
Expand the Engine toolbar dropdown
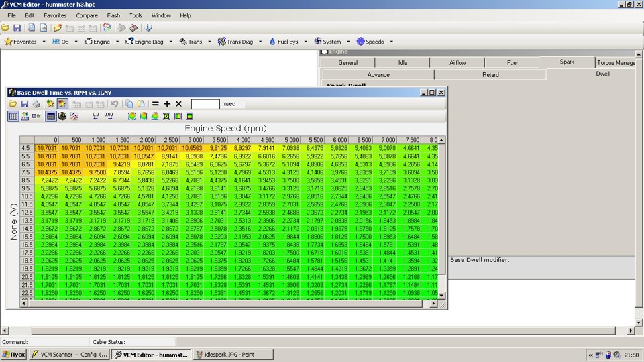117,42
